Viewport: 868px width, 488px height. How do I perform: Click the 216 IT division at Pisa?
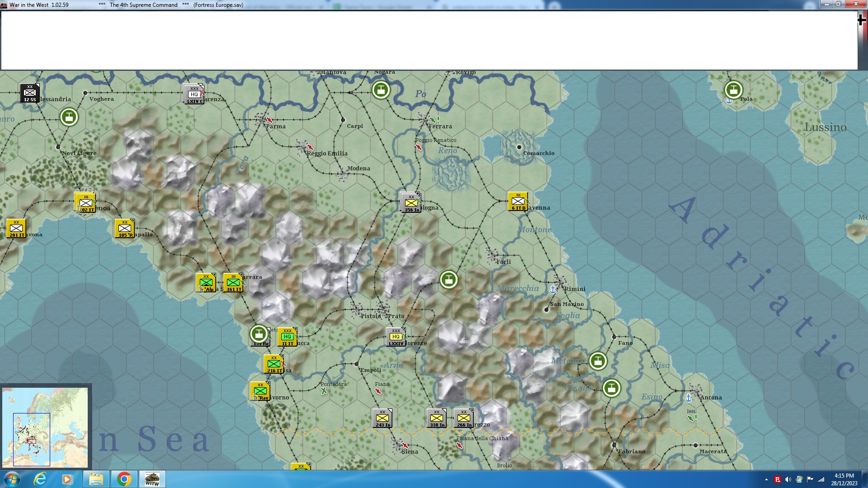pyautogui.click(x=274, y=364)
